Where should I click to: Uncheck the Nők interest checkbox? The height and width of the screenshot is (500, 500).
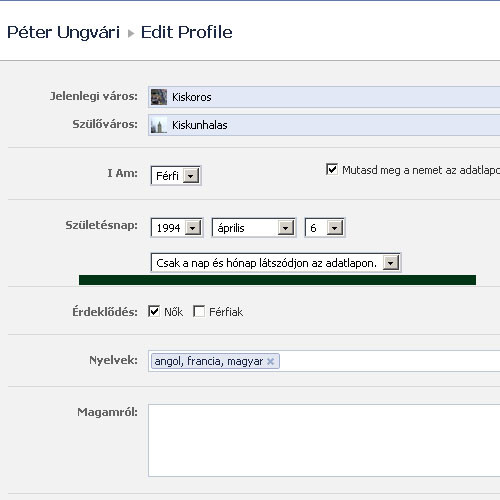coord(154,311)
